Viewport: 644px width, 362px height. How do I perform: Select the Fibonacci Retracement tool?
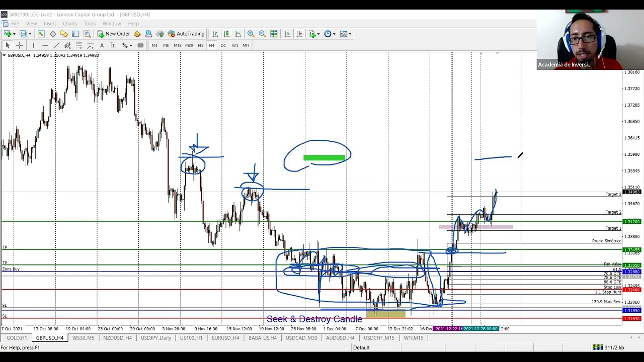[x=79, y=45]
